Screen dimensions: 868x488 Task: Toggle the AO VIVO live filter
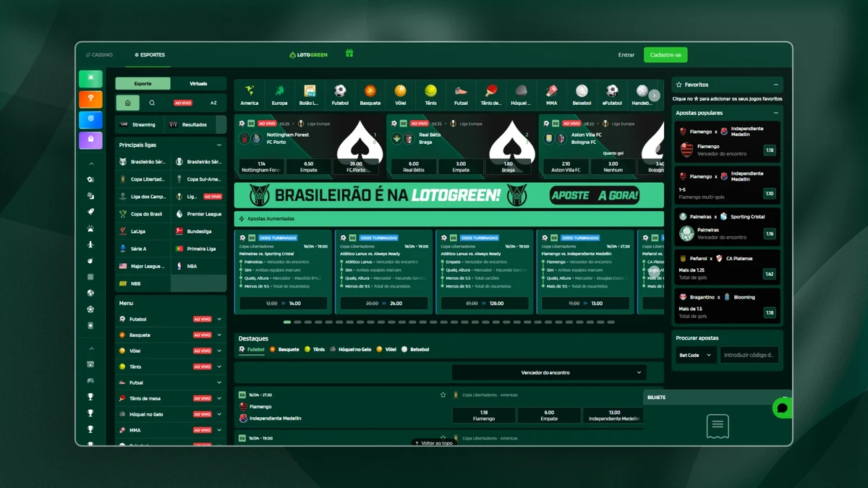pos(183,103)
